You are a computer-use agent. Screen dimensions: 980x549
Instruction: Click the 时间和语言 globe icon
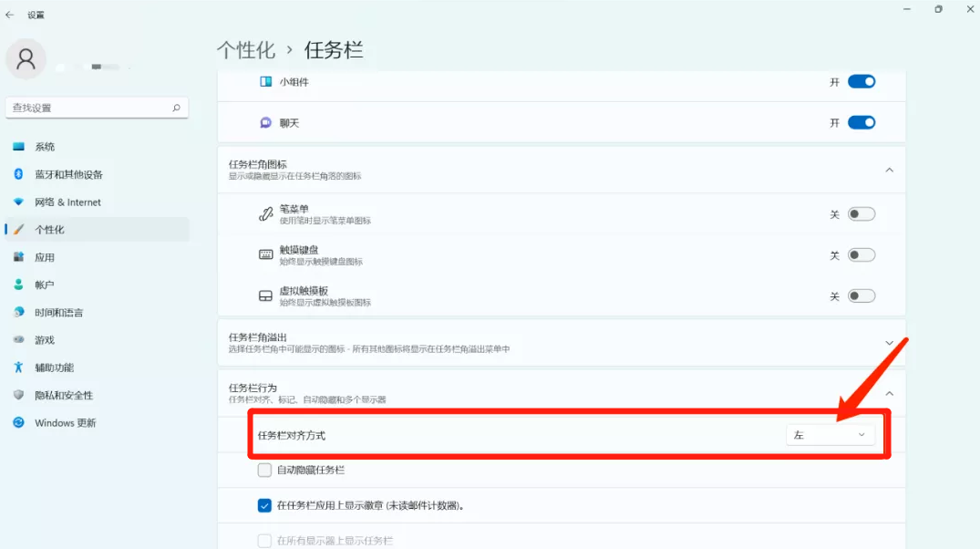pyautogui.click(x=19, y=312)
